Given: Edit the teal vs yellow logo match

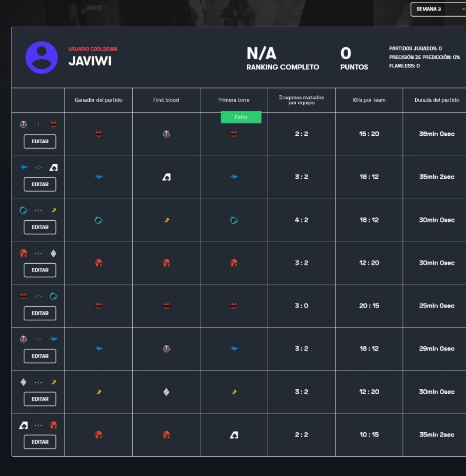Looking at the screenshot, I should click(40, 227).
